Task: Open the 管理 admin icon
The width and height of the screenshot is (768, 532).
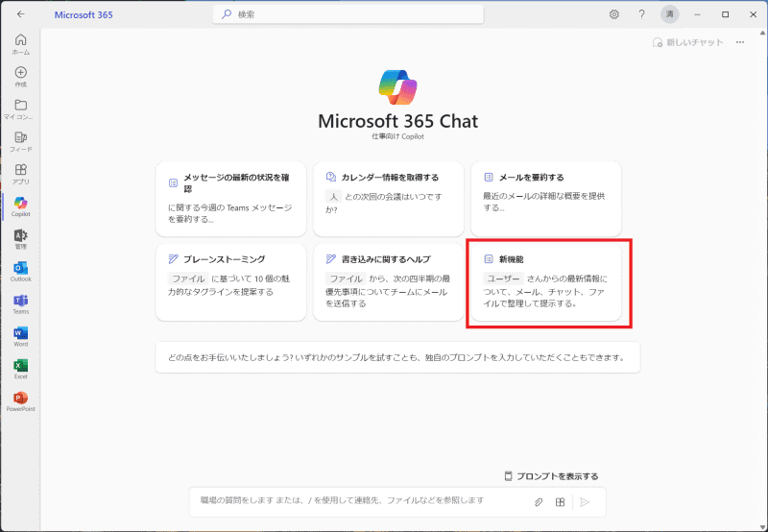Action: [20, 239]
